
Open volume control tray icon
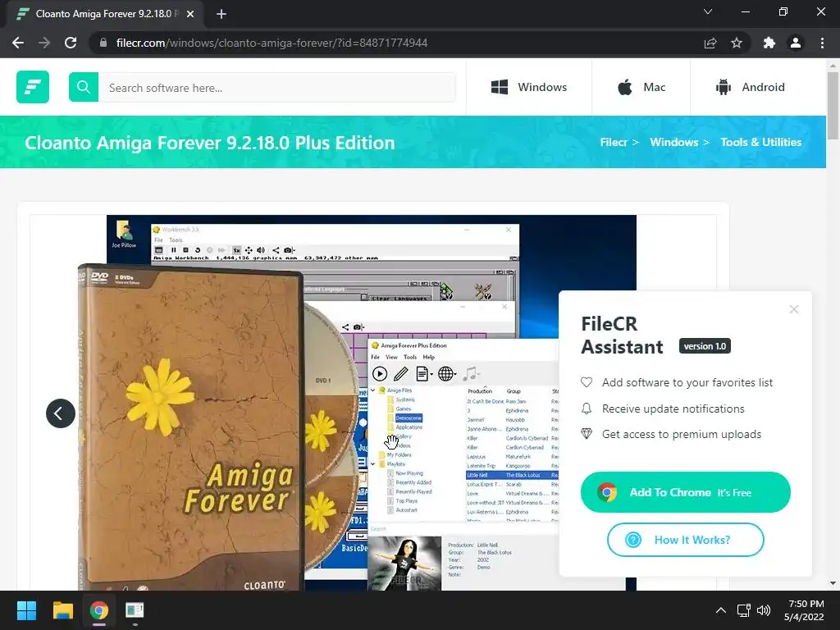click(764, 610)
